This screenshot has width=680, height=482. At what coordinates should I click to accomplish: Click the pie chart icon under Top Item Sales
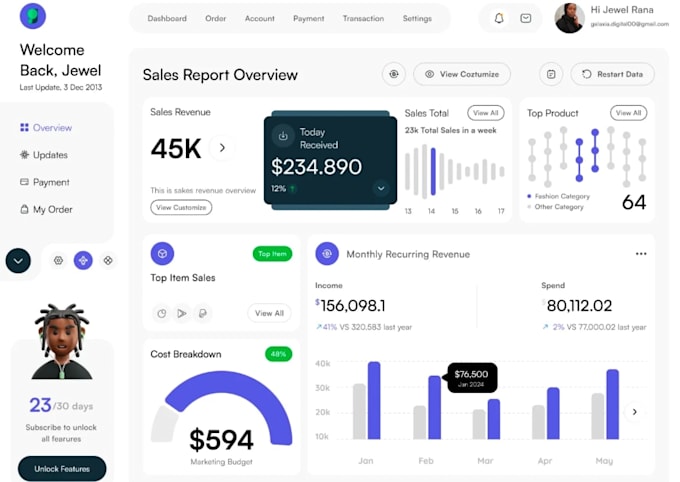[162, 313]
